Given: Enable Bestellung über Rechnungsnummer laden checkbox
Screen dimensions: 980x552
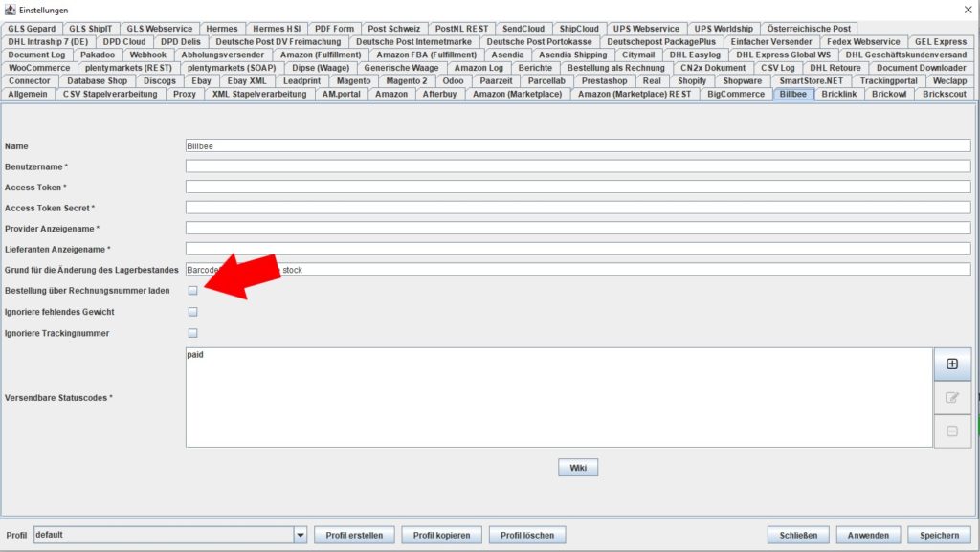Looking at the screenshot, I should pos(193,291).
